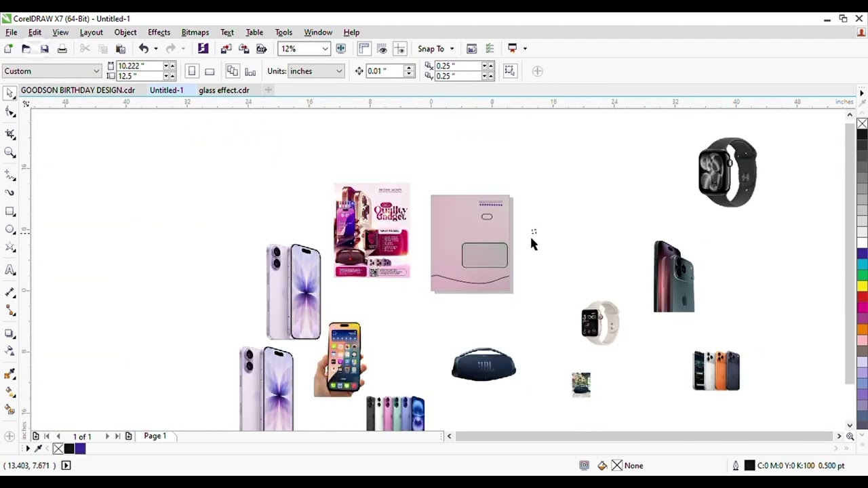Select the Drop Shadow tool
This screenshot has width=868, height=488.
[9, 333]
